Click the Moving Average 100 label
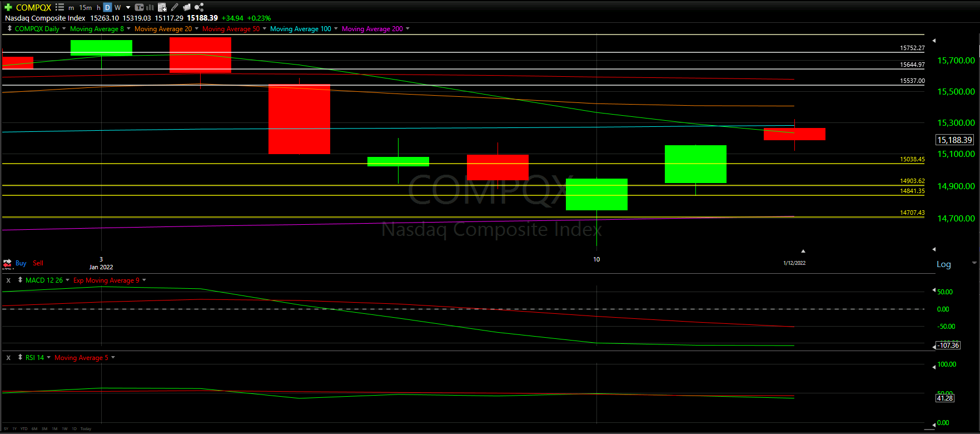980x434 pixels. point(300,29)
